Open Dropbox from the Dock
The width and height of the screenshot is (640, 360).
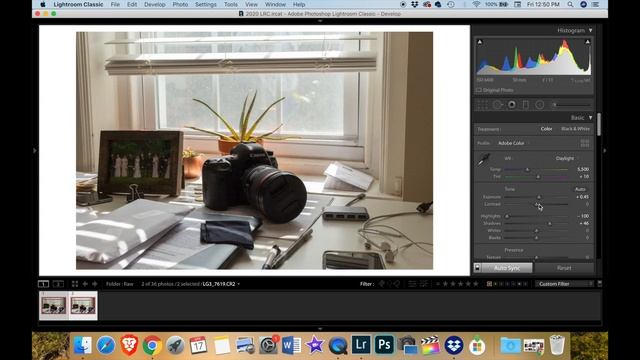[x=453, y=345]
